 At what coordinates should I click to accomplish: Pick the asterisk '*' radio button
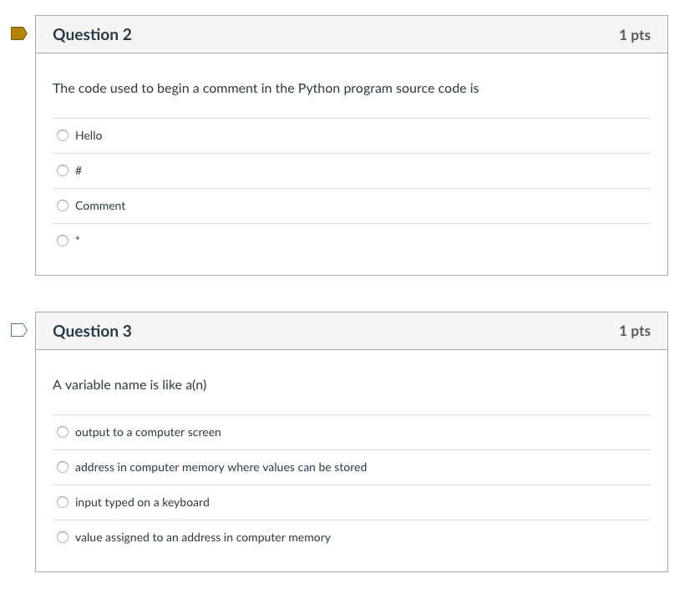coord(63,241)
